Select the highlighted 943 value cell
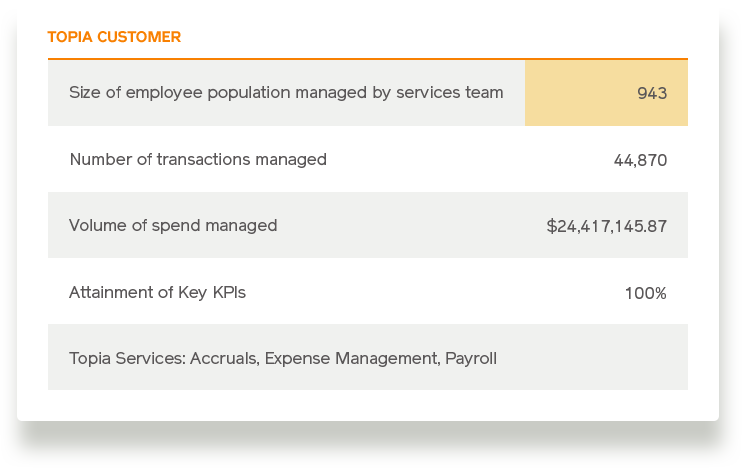 pos(606,93)
